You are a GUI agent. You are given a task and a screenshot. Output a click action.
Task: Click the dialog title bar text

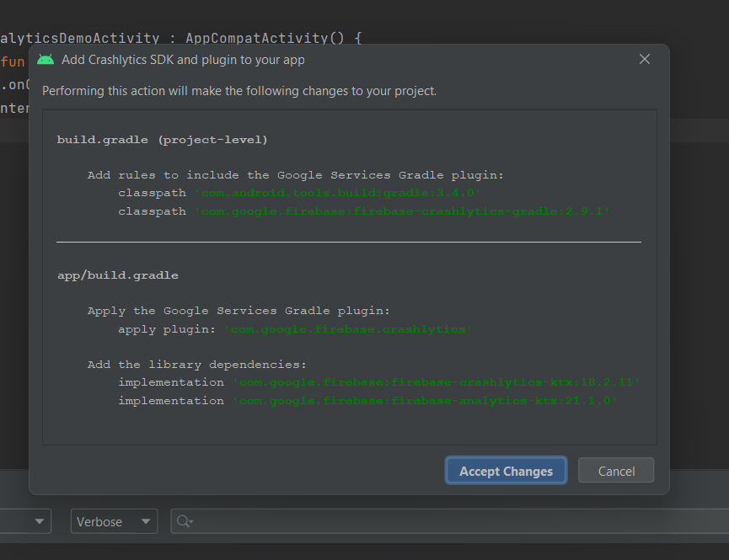coord(182,60)
